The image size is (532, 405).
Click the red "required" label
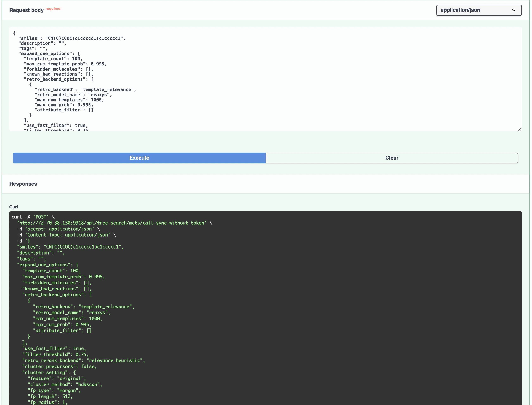tap(53, 9)
